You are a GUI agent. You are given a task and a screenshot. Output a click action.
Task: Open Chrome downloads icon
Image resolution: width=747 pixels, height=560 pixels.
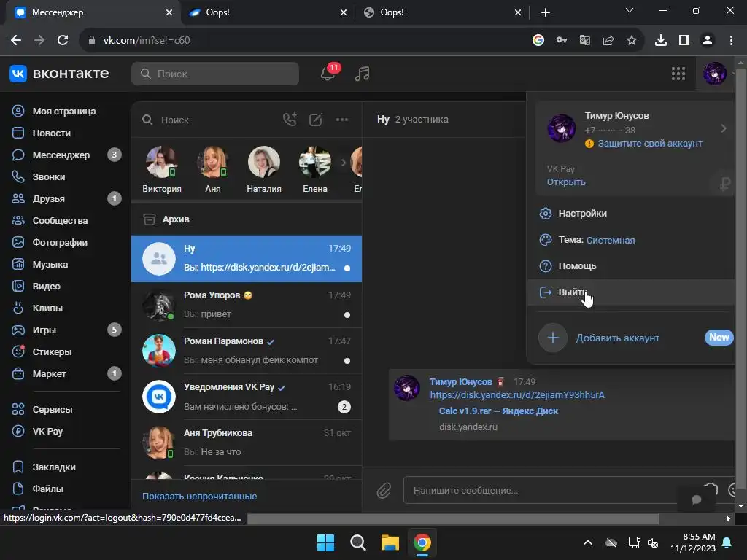point(661,41)
